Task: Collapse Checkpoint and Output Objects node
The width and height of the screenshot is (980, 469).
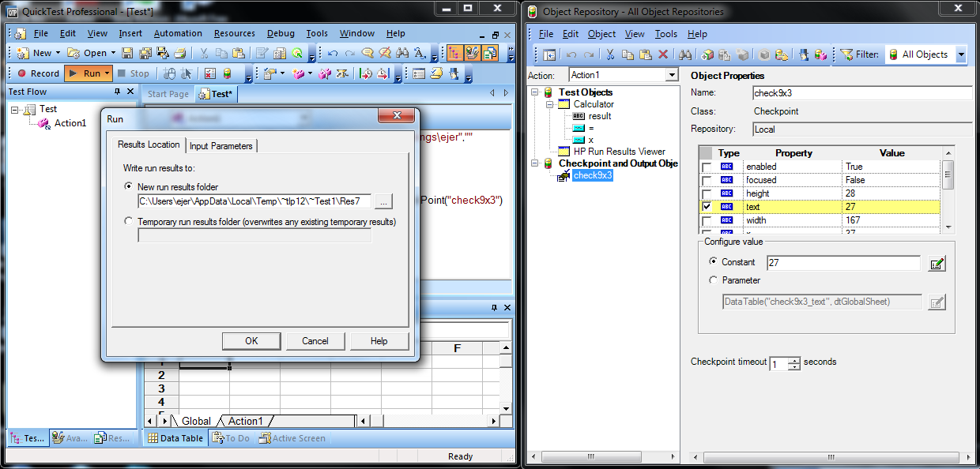Action: tap(535, 163)
